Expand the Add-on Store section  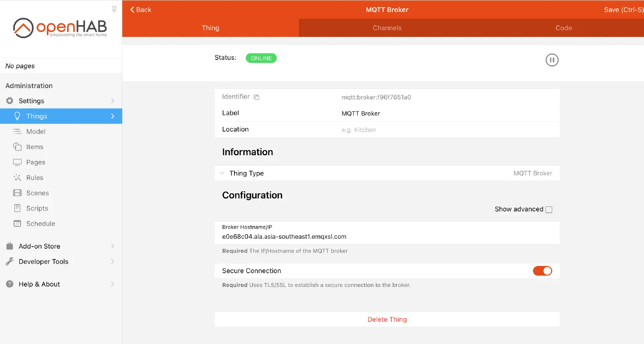pos(39,246)
